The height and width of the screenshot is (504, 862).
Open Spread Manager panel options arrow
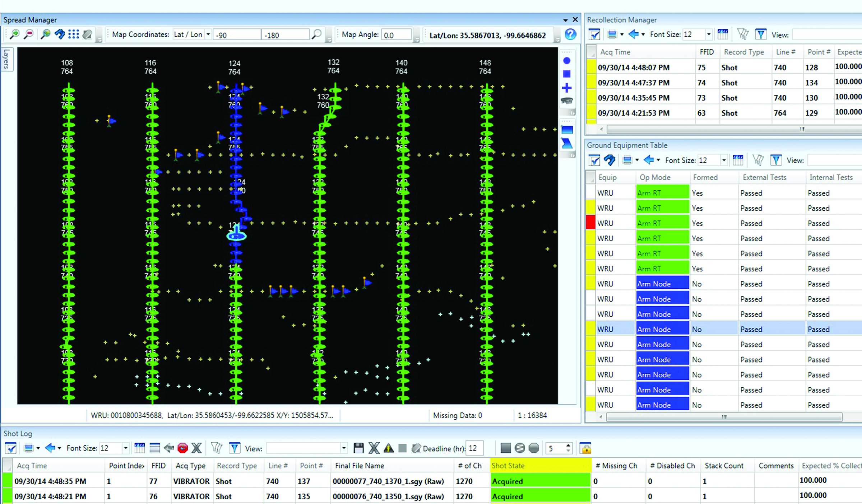tap(565, 20)
